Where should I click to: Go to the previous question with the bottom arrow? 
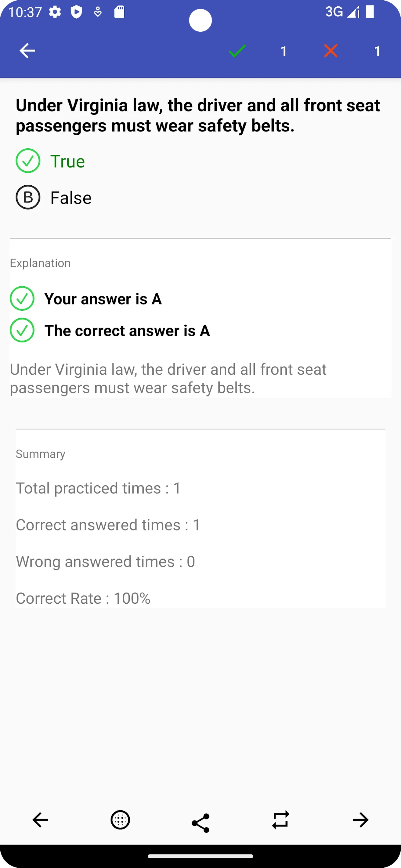tap(40, 820)
